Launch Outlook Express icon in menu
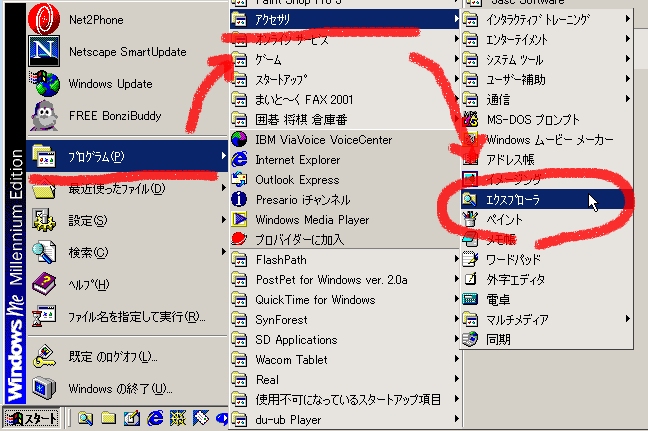The image size is (648, 431). [239, 180]
